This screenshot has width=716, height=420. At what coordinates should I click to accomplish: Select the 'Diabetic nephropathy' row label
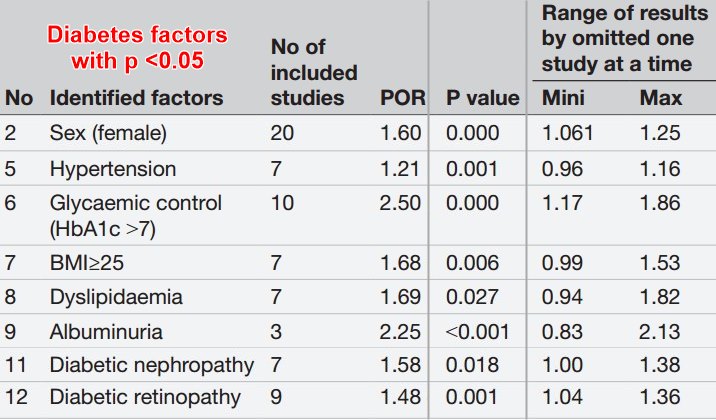pos(150,364)
